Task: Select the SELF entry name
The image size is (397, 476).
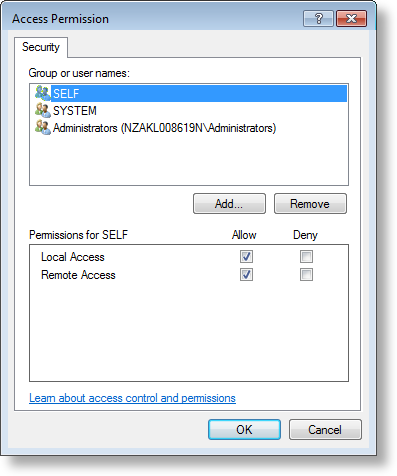Action: tap(66, 93)
